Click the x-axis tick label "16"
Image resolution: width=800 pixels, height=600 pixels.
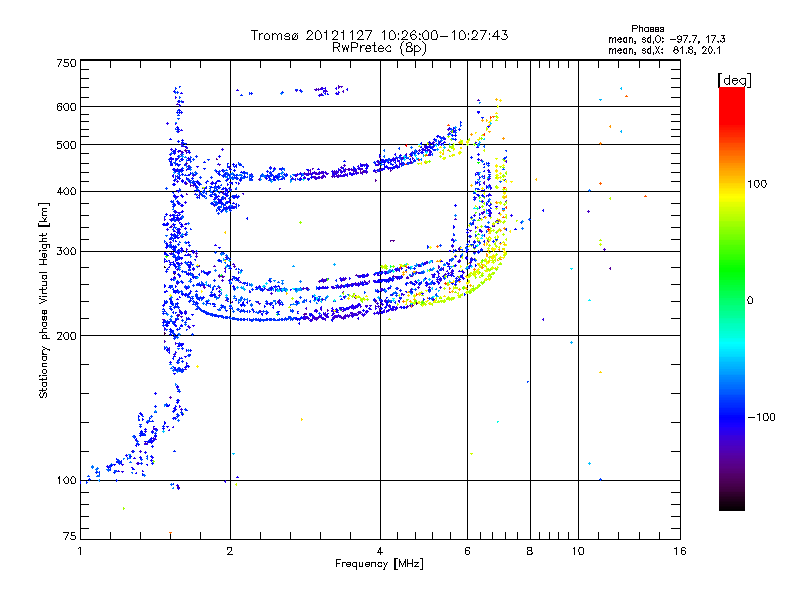[x=680, y=551]
